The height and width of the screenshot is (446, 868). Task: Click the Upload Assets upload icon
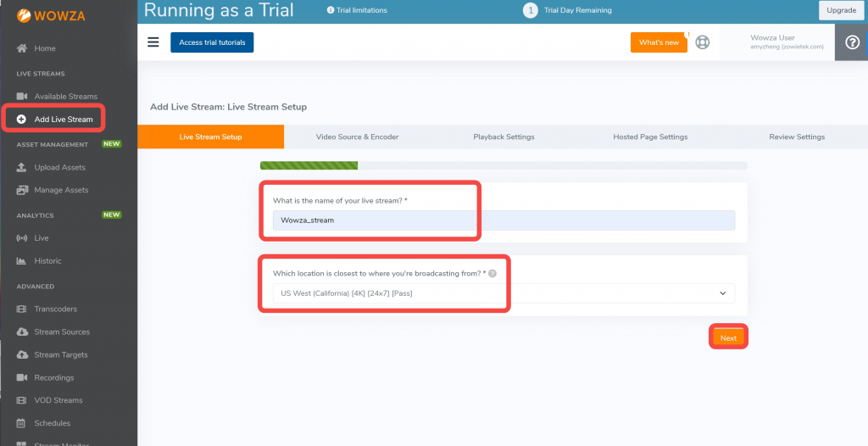(x=21, y=167)
